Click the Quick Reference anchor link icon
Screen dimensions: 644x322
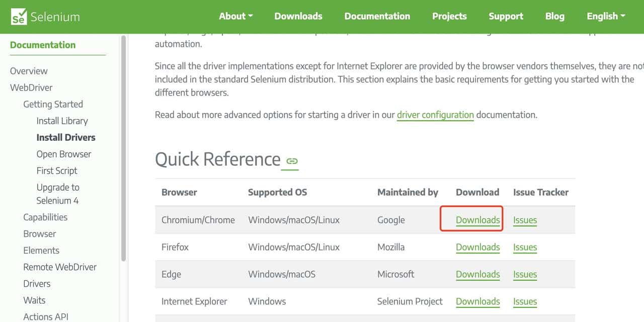coord(292,161)
